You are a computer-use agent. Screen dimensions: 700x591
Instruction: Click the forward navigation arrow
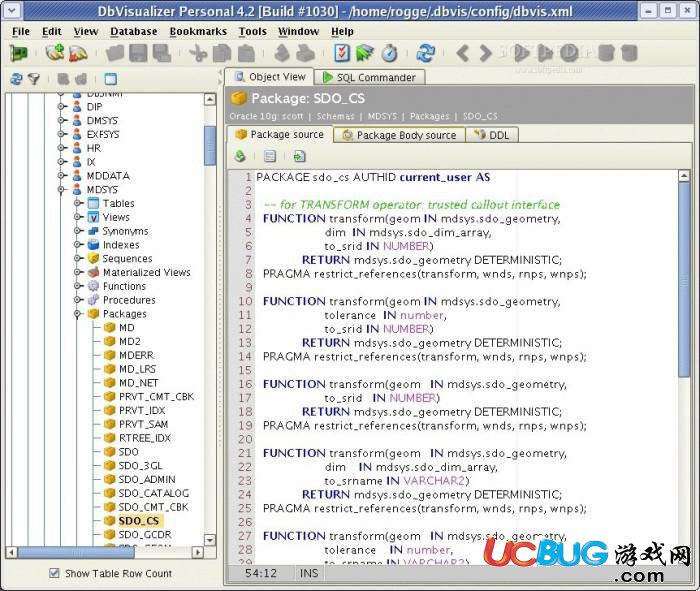486,54
